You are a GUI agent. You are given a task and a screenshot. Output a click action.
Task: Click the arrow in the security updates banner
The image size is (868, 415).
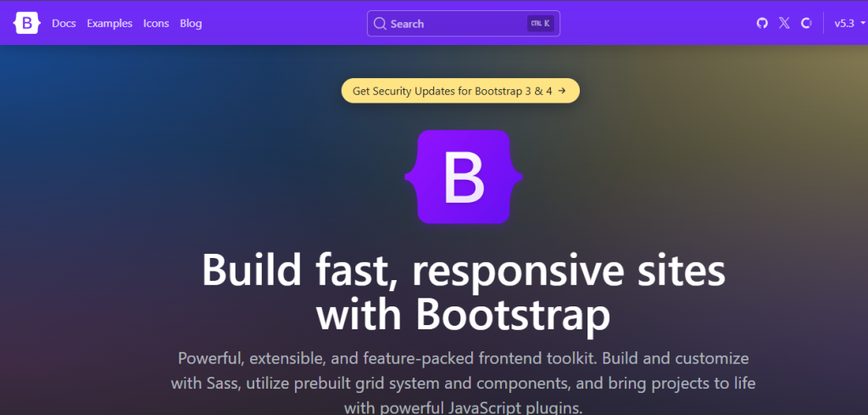coord(562,91)
